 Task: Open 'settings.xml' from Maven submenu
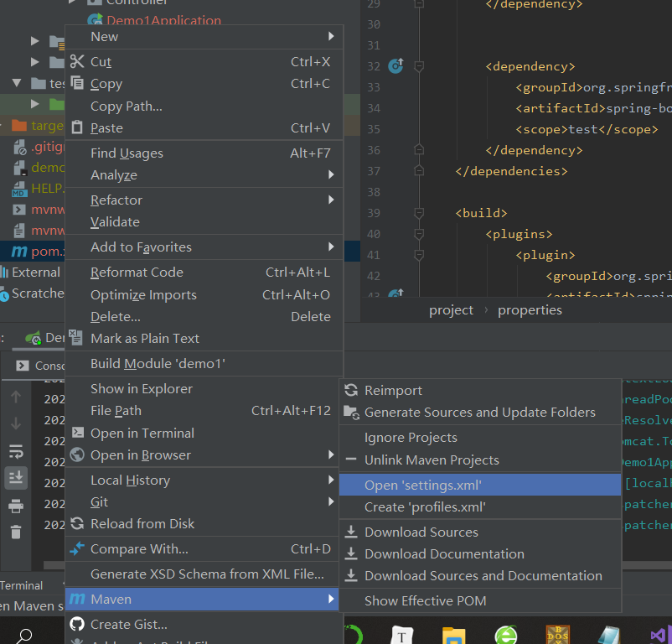coord(480,485)
